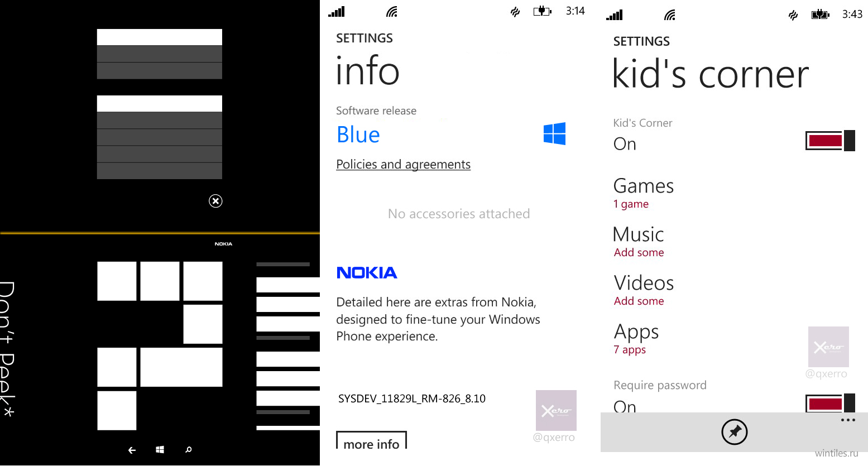The image size is (868, 466).
Task: Select the first white row of the upper list
Action: click(x=160, y=37)
